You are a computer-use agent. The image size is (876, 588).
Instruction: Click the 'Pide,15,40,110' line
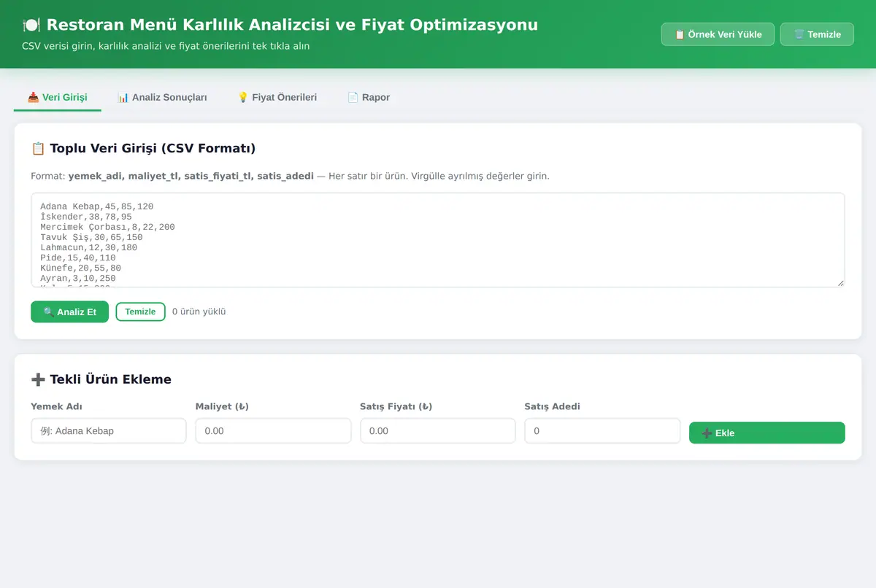(77, 258)
